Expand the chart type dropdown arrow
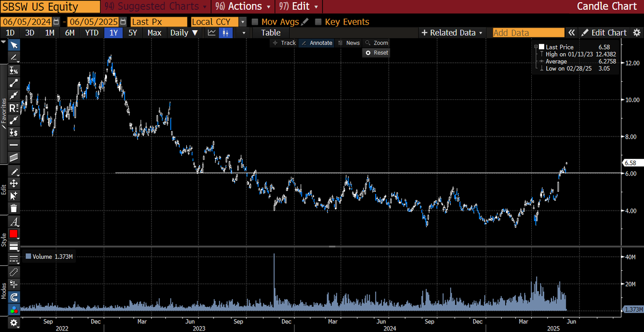The width and height of the screenshot is (644, 332). [x=244, y=33]
